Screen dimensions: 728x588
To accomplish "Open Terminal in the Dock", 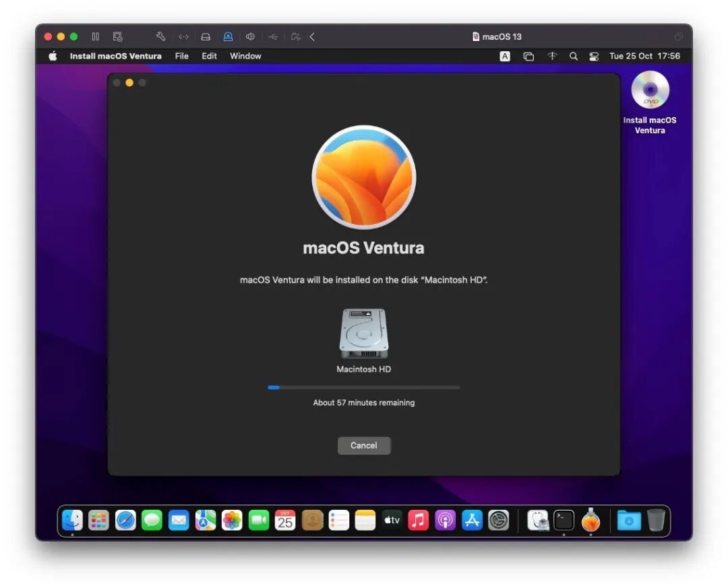I will pos(564,520).
